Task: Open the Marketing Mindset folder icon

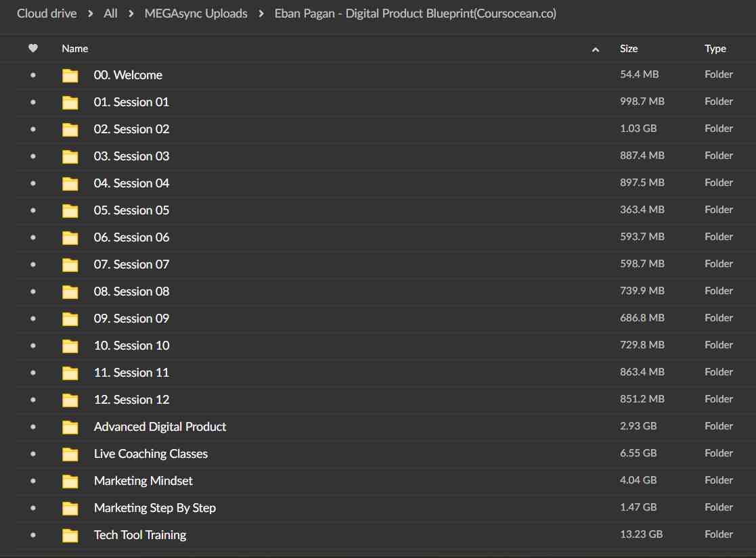Action: click(x=70, y=481)
